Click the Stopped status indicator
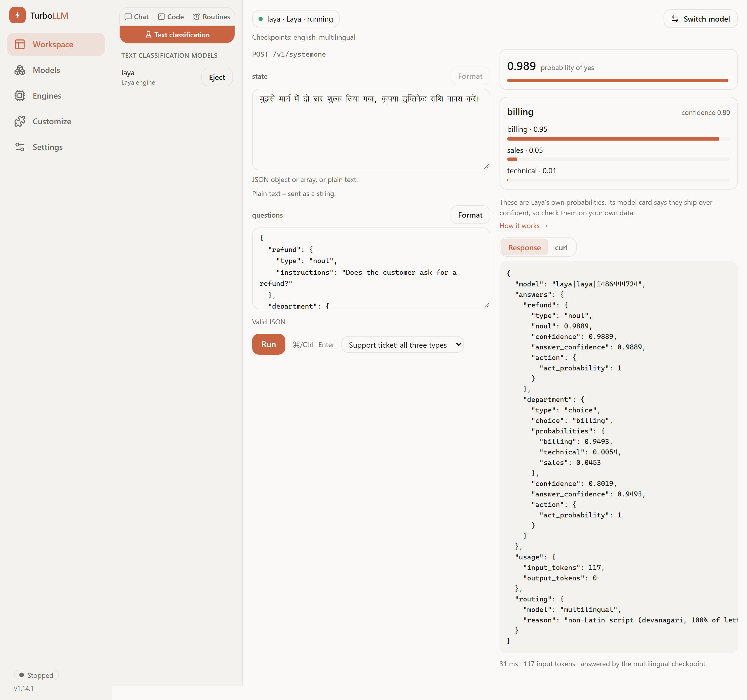The width and height of the screenshot is (747, 700). click(36, 675)
